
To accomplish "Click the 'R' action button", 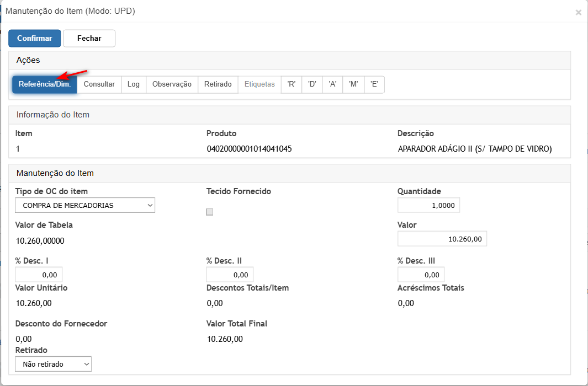I will (x=292, y=84).
